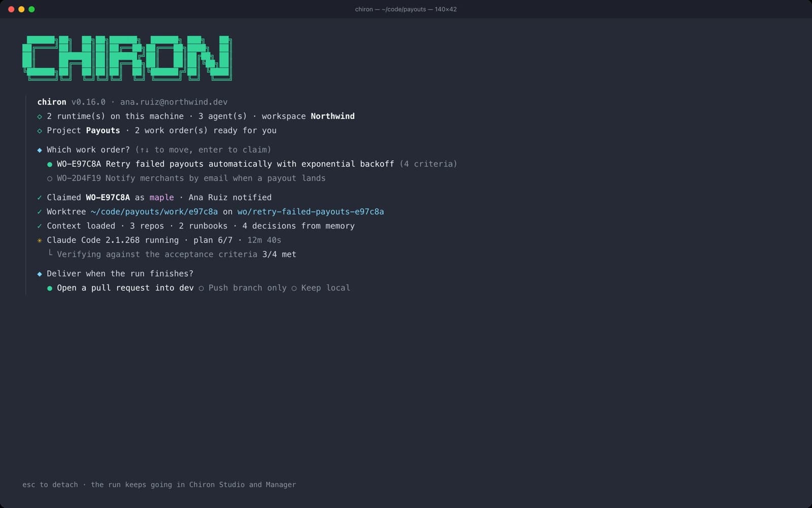
Task: Minimize the terminal with yellow button
Action: pyautogui.click(x=21, y=9)
